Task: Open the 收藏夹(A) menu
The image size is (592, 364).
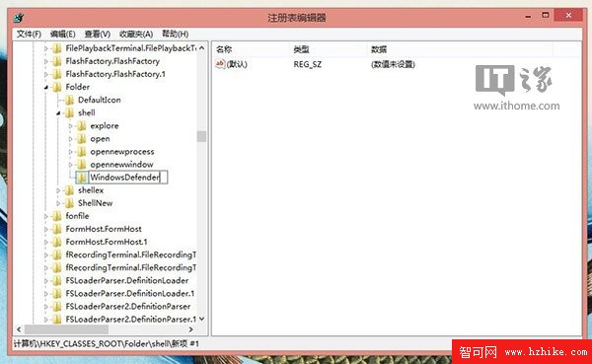Action: pos(136,34)
